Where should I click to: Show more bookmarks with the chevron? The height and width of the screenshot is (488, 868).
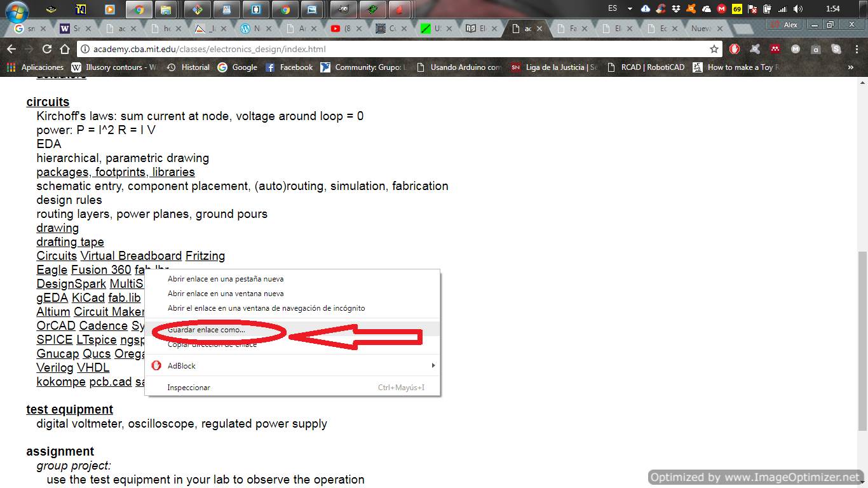coord(851,67)
